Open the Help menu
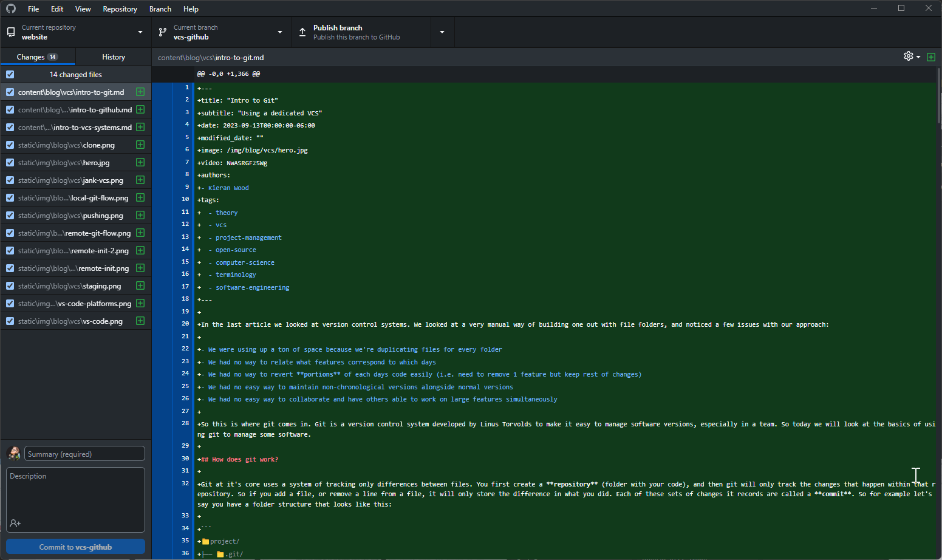942x560 pixels. pyautogui.click(x=191, y=9)
